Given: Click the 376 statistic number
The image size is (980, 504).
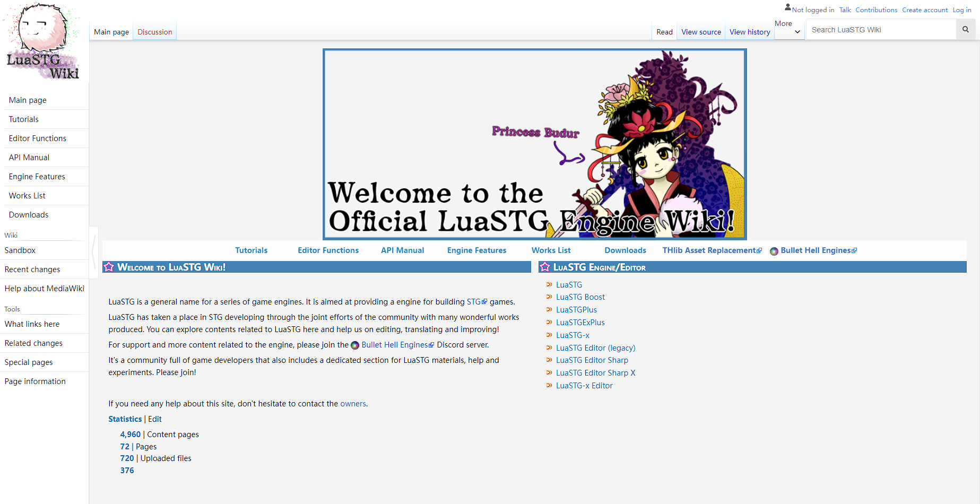Looking at the screenshot, I should click(x=127, y=471).
